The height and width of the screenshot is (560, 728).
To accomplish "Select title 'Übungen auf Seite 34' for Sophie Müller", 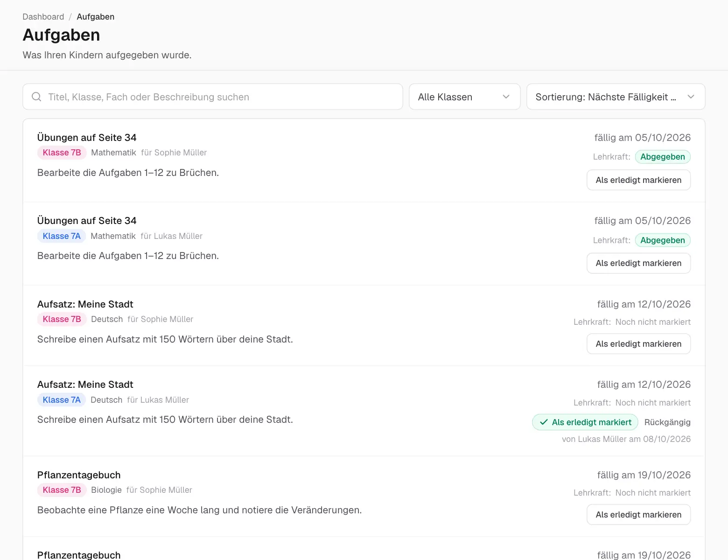I will click(x=87, y=138).
